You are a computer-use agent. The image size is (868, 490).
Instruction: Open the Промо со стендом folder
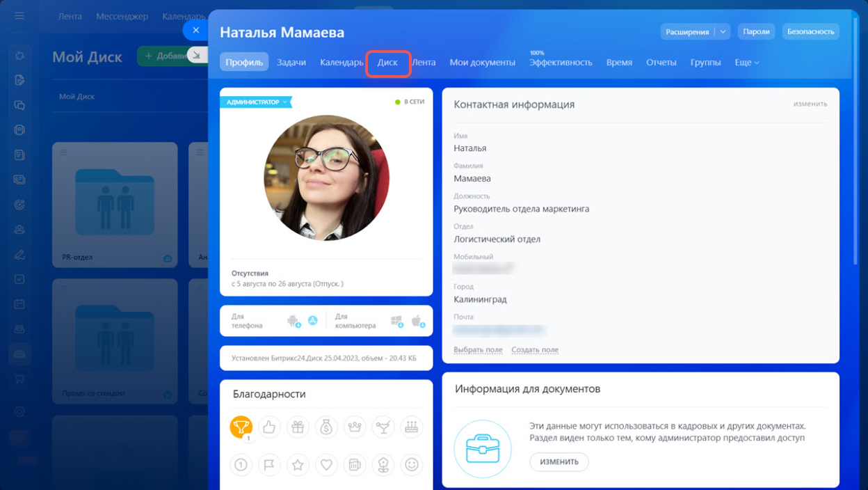(115, 341)
